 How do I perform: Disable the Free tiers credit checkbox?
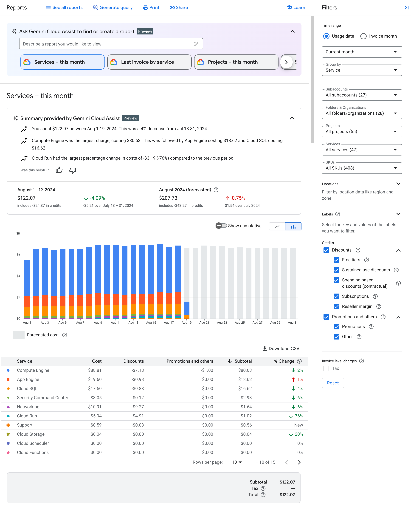336,260
